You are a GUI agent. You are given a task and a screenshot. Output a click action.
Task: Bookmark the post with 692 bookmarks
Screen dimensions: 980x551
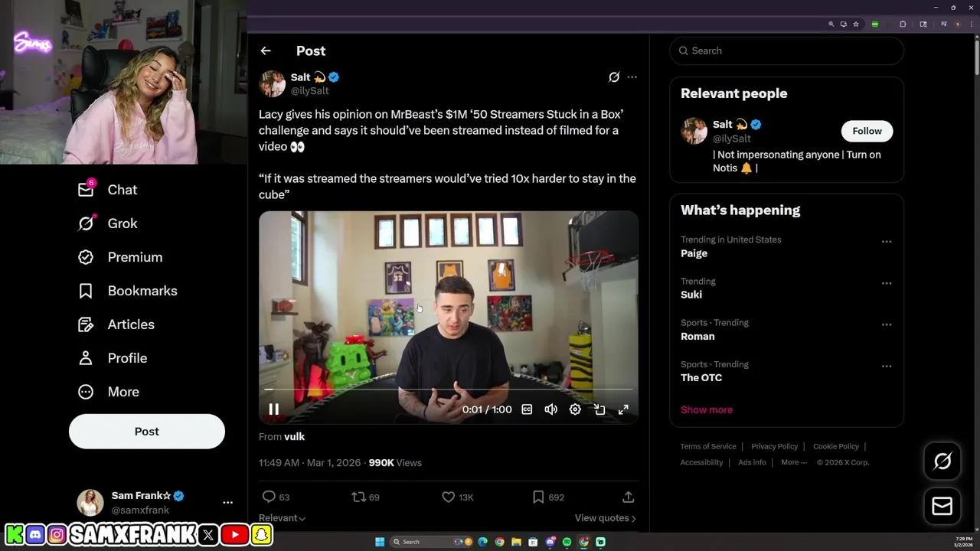pos(548,497)
